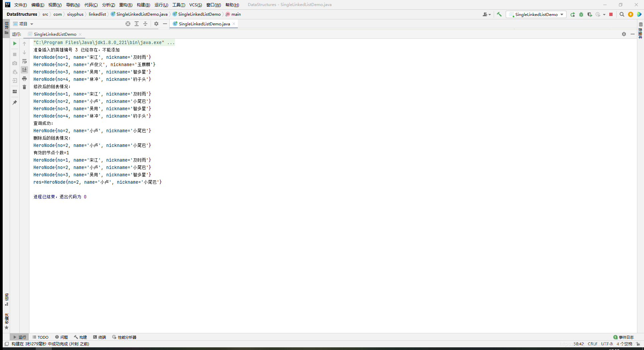Viewport: 644px width, 350px height.
Task: Open the 帮助(H) menu
Action: [232, 5]
